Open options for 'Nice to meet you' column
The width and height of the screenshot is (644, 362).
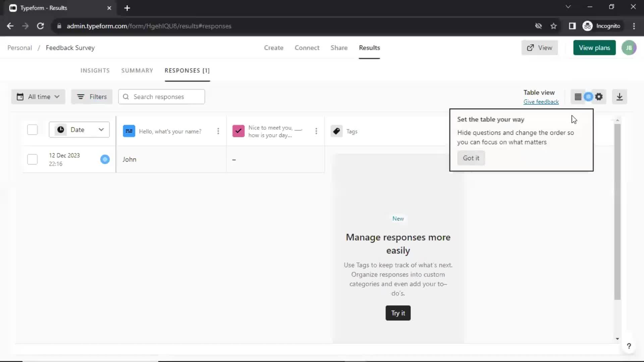pyautogui.click(x=316, y=131)
